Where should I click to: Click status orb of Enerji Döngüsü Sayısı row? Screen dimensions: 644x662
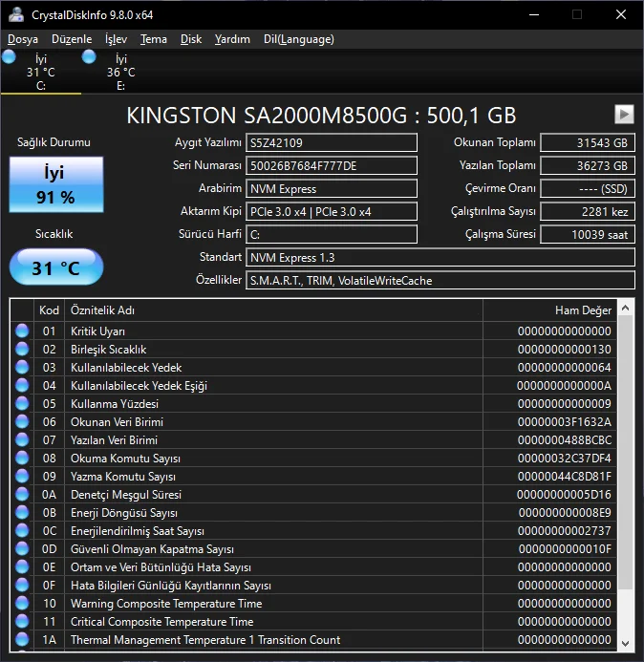tap(22, 512)
